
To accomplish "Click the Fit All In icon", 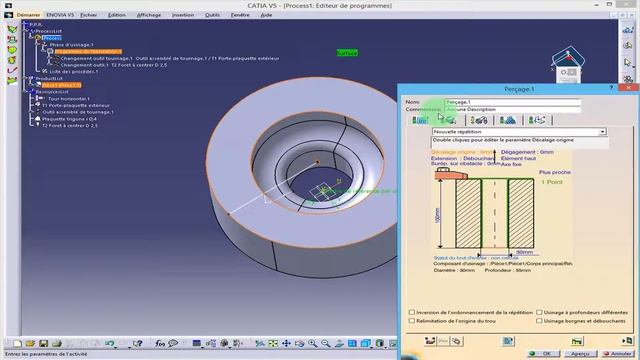I will coord(273,344).
